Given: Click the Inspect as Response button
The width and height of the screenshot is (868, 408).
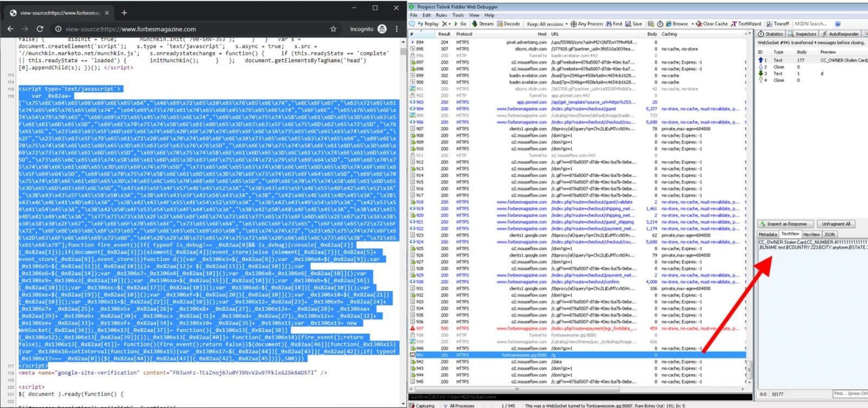Looking at the screenshot, I should tap(786, 224).
